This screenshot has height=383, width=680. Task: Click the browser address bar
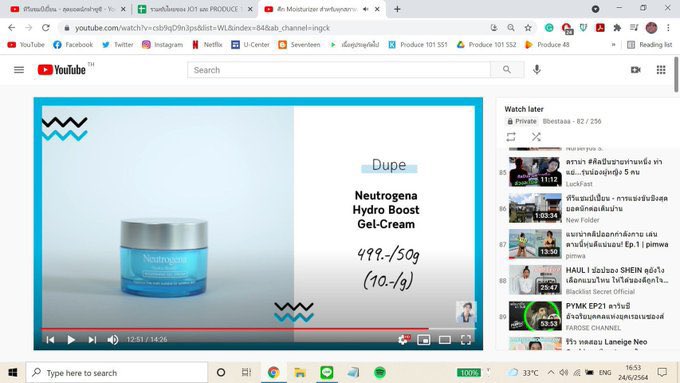pyautogui.click(x=278, y=28)
